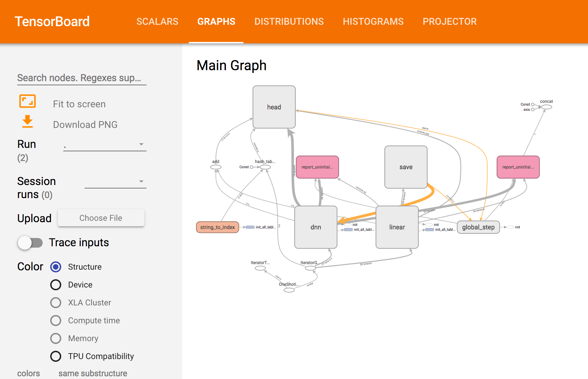This screenshot has height=379, width=588.
Task: Select the dnn node in graph
Action: coord(316,227)
